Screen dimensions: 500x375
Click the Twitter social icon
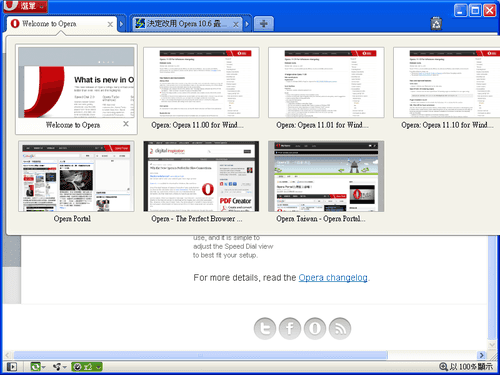[265, 329]
